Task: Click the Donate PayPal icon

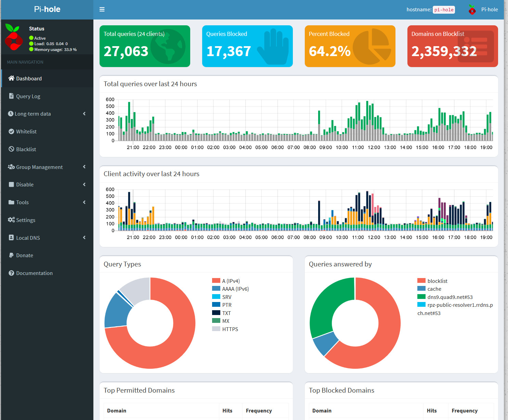Action: pyautogui.click(x=11, y=255)
